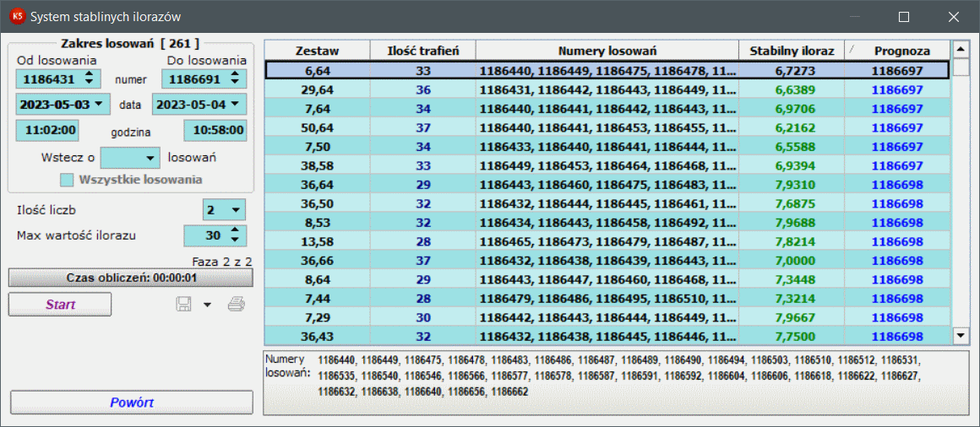Click the printer icon

tap(237, 305)
